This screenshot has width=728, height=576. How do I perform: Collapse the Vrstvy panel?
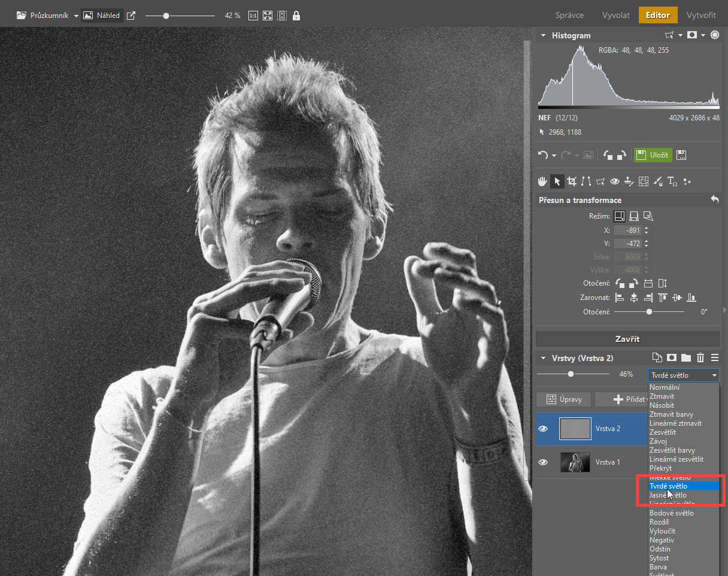point(544,358)
